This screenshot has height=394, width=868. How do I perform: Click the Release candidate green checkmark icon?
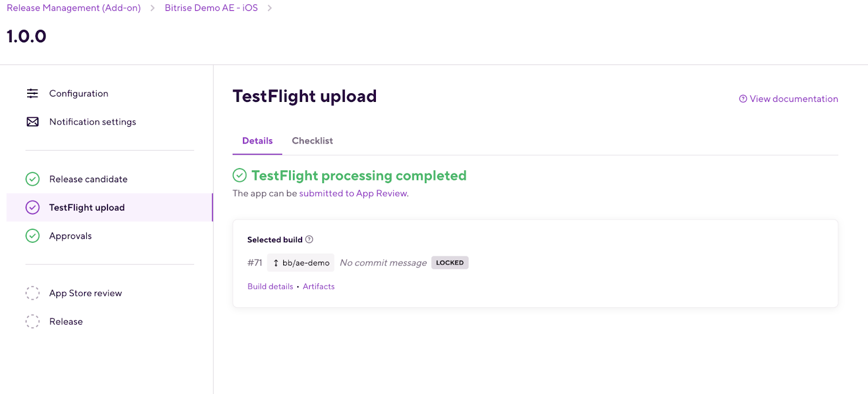(x=33, y=179)
